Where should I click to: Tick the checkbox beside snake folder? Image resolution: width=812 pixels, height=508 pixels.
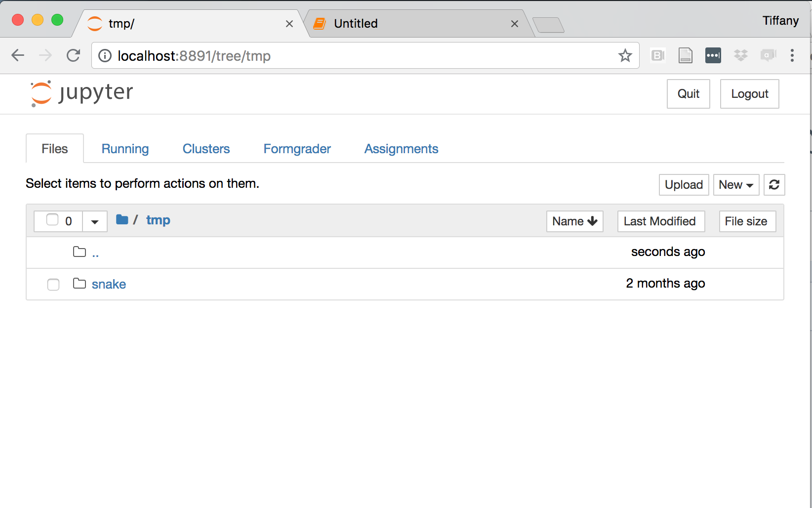[53, 285]
